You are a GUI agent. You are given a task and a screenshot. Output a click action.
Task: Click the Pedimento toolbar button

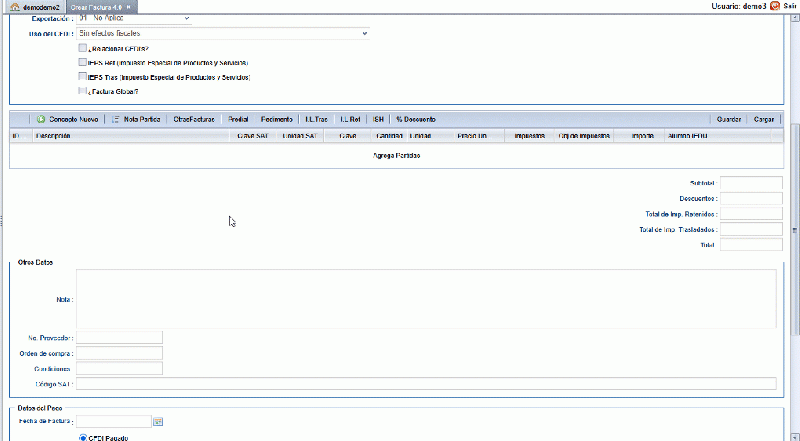277,119
